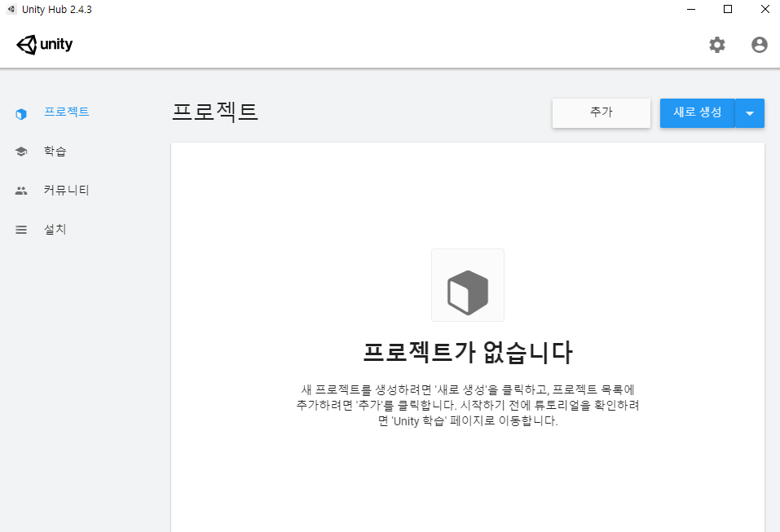Screen dimensions: 780x532
Task: Switch to the 설치 sidebar tab
Action: tap(55, 229)
